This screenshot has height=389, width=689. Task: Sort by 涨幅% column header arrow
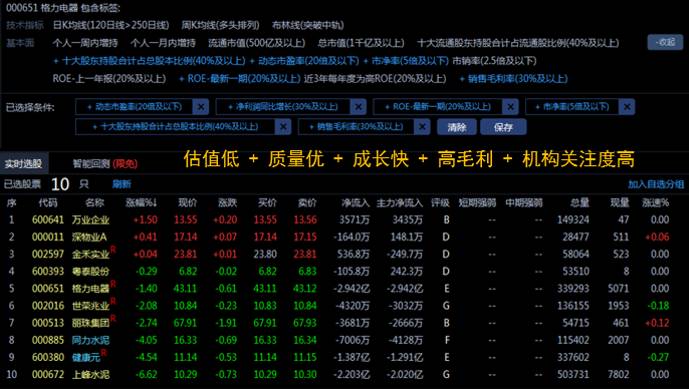(x=141, y=203)
